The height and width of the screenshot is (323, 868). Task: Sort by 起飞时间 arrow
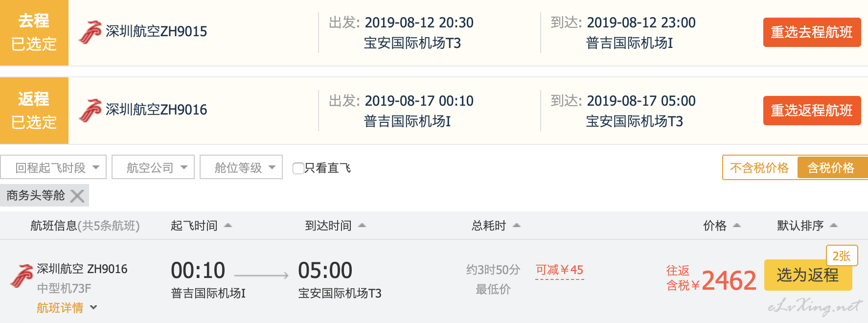[x=228, y=226]
